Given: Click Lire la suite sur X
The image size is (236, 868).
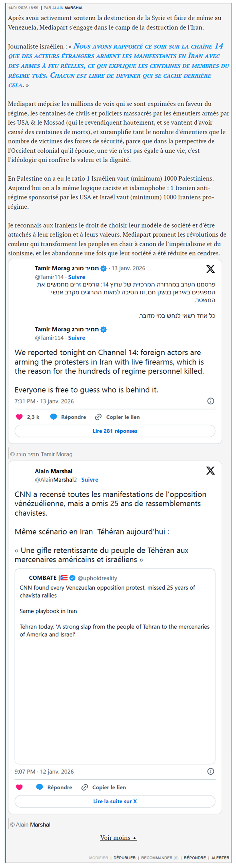Looking at the screenshot, I should (x=115, y=801).
